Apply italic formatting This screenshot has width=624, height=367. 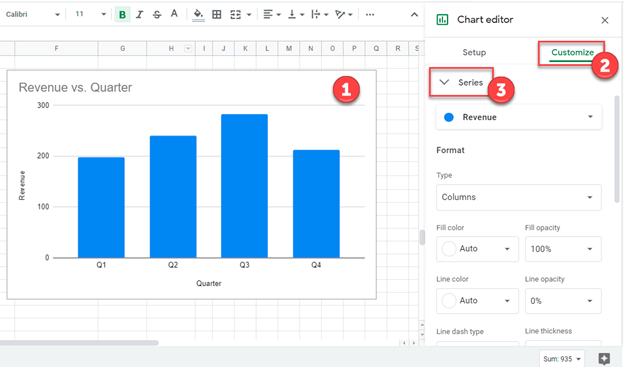139,15
